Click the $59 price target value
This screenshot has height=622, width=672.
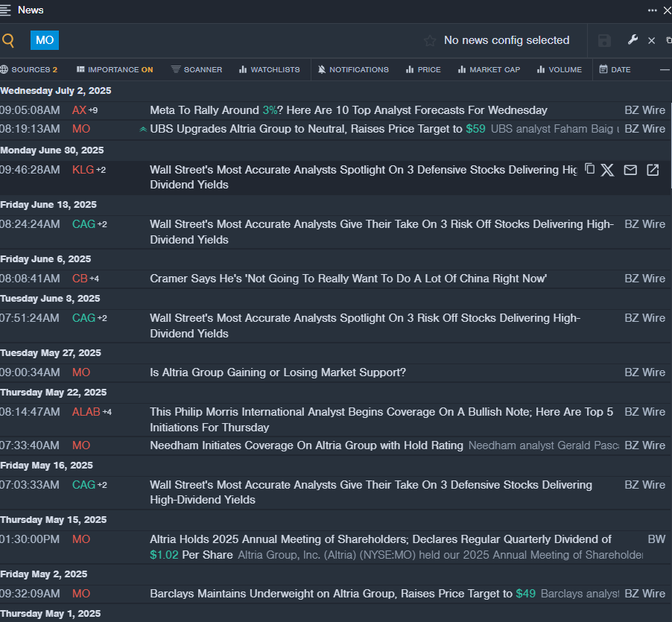coord(476,129)
